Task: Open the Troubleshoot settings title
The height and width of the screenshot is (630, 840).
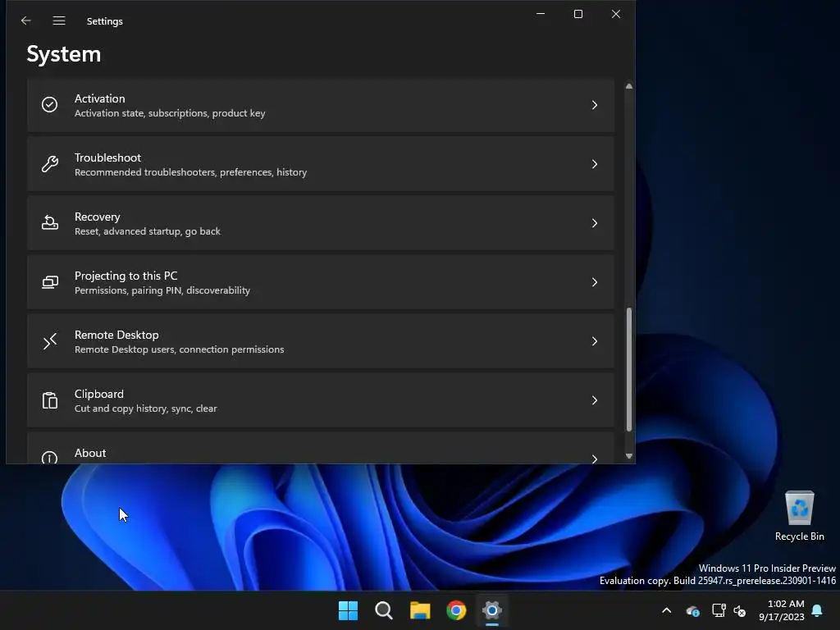Action: click(107, 157)
